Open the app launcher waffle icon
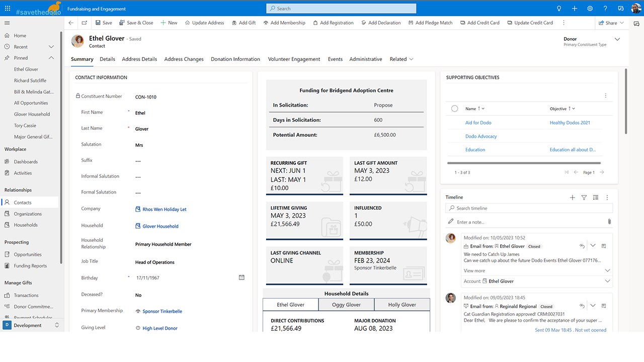The width and height of the screenshot is (644, 362). tap(7, 9)
